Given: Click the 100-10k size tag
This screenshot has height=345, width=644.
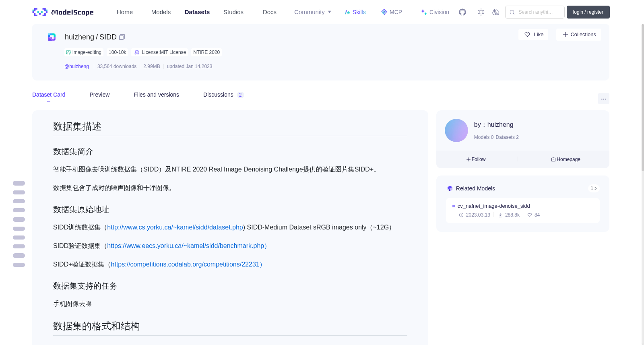Looking at the screenshot, I should (117, 52).
